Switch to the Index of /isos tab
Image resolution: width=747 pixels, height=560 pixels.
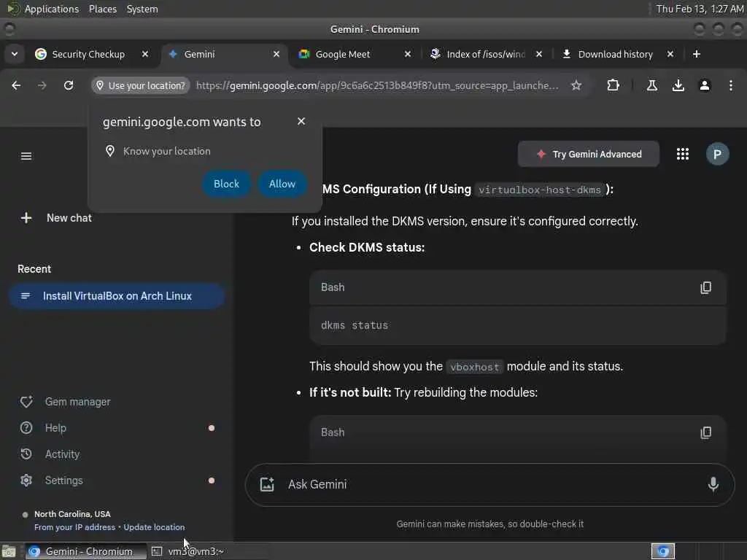[485, 54]
